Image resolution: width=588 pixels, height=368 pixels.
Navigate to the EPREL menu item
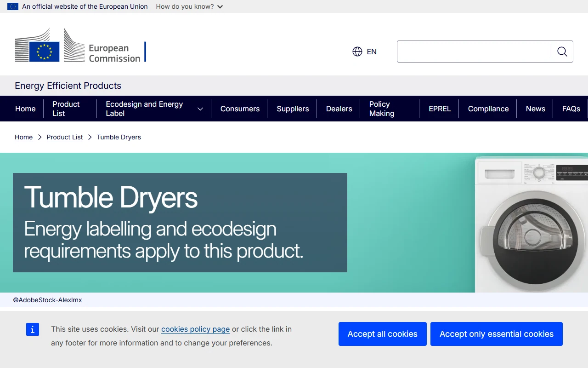pyautogui.click(x=440, y=109)
